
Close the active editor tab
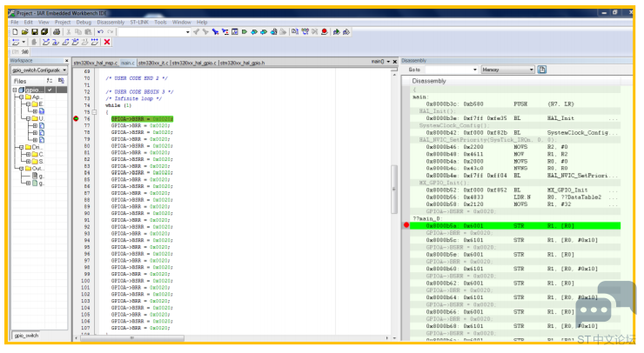(395, 62)
